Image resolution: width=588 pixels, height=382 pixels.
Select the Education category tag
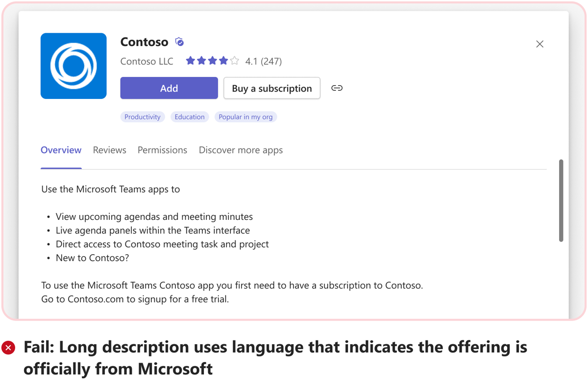[x=190, y=117]
